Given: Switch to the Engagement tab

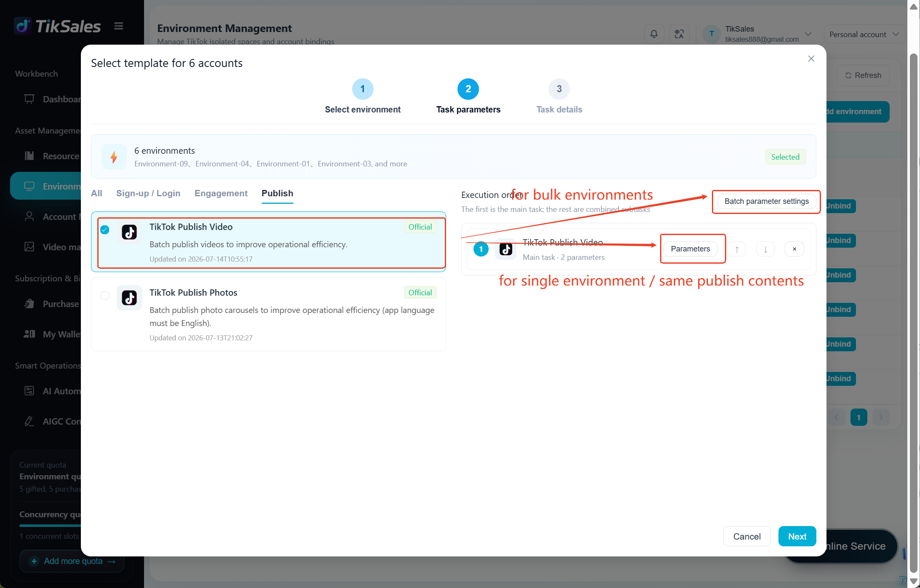Looking at the screenshot, I should [221, 193].
